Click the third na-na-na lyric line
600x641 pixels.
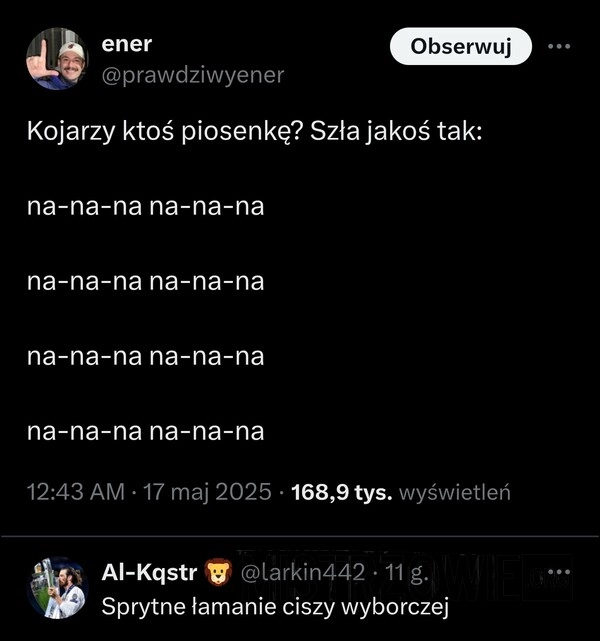(146, 356)
